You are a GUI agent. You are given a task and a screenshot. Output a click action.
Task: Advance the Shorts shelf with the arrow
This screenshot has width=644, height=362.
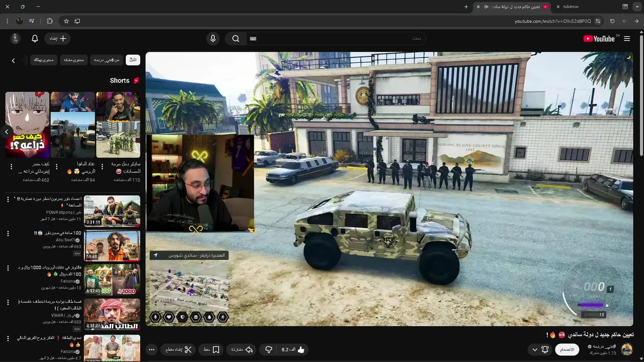tap(7, 132)
